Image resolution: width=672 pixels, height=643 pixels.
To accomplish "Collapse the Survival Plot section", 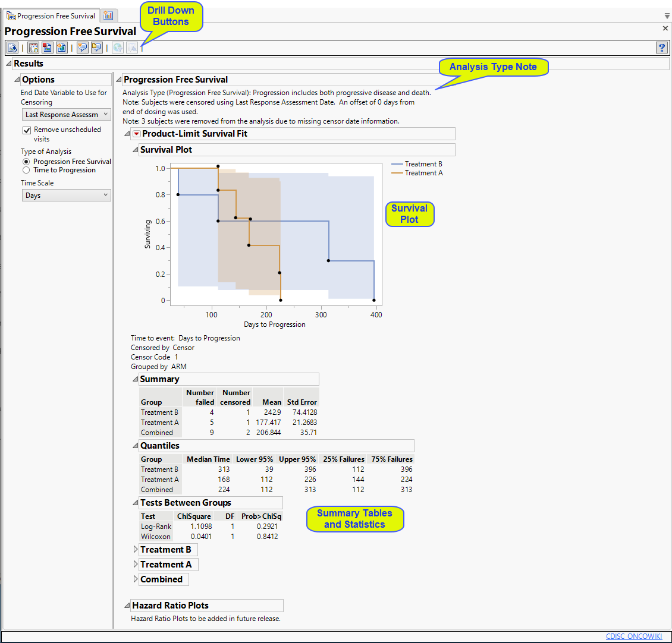I will click(136, 150).
